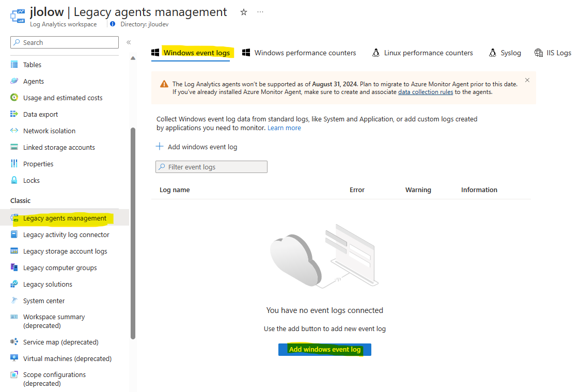The image size is (581, 392).
Task: Switch to the Syslog tab
Action: click(x=505, y=53)
